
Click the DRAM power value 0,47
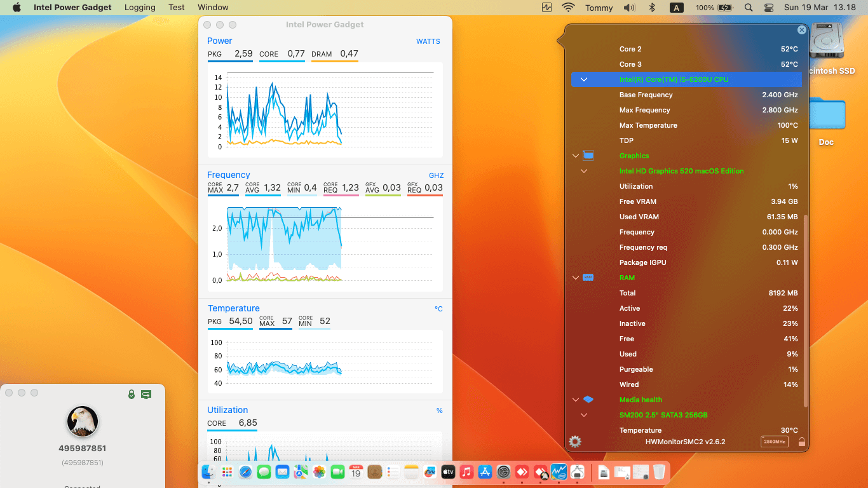coord(349,54)
